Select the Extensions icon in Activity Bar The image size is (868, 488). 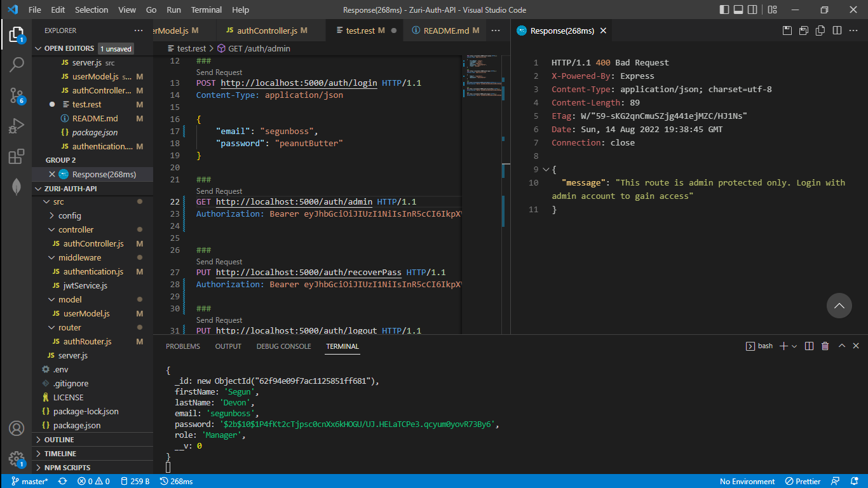coord(16,156)
